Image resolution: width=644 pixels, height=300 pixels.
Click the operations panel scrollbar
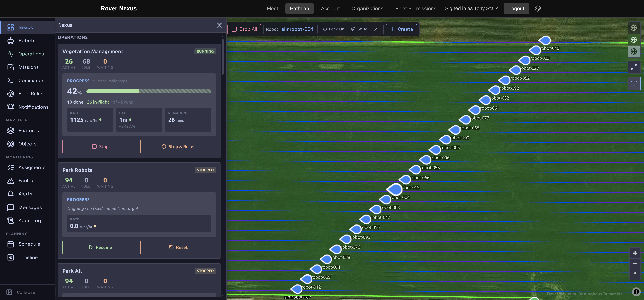[223, 57]
